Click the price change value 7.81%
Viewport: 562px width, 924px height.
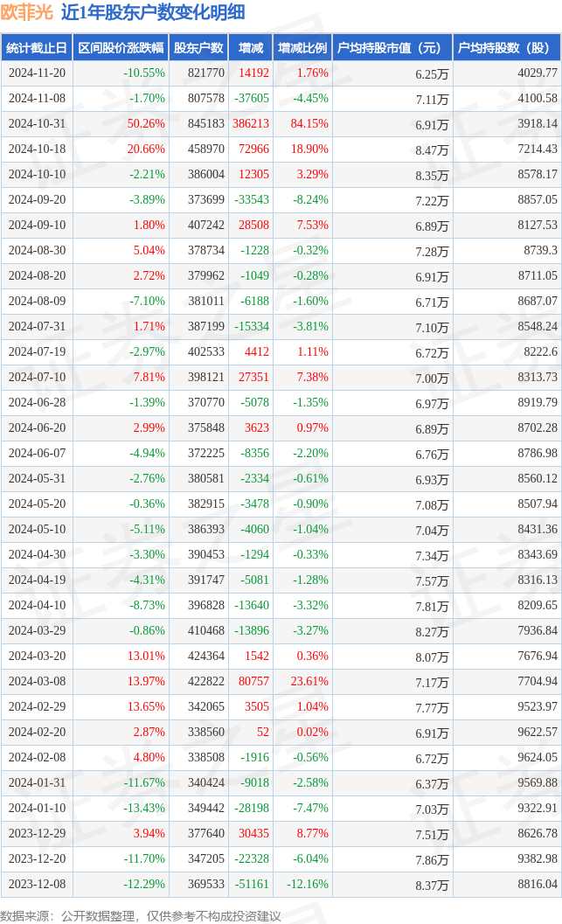click(x=149, y=377)
